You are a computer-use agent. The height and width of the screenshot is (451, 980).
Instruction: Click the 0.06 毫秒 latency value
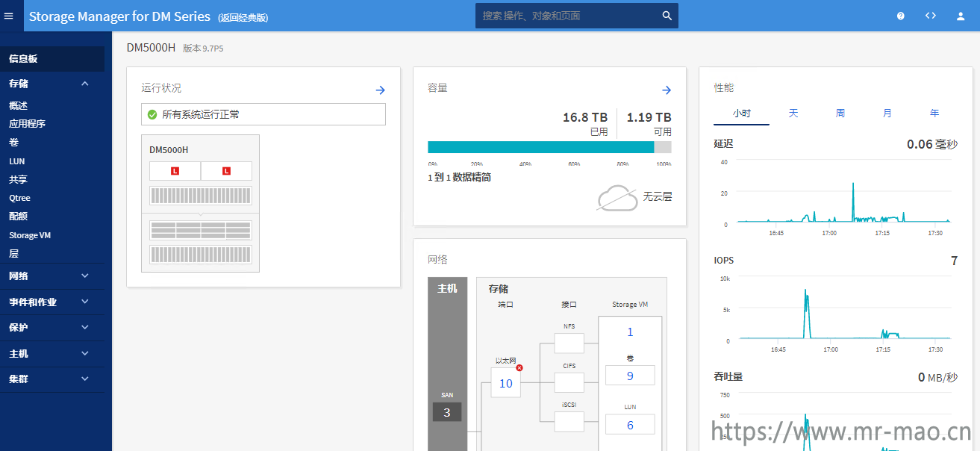click(932, 144)
